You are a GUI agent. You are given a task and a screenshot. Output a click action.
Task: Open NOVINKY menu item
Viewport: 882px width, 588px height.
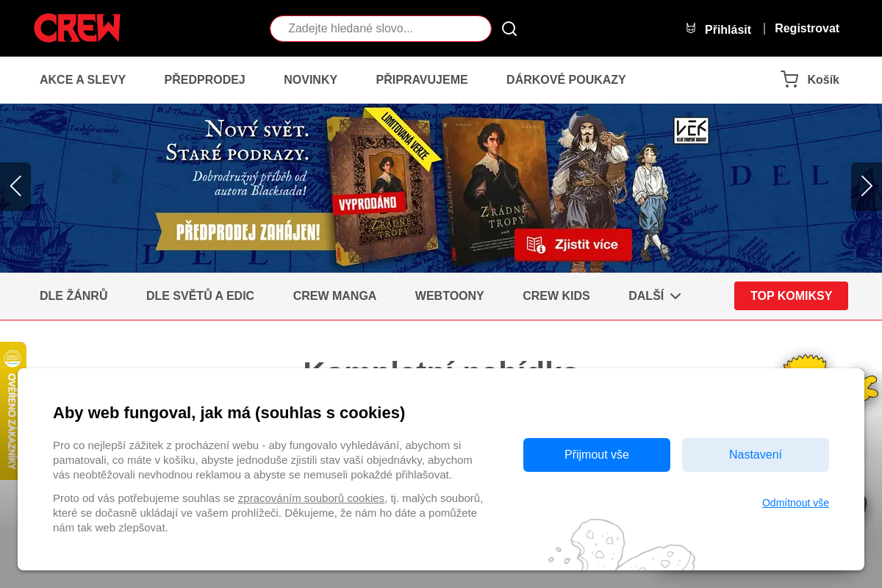click(x=311, y=80)
